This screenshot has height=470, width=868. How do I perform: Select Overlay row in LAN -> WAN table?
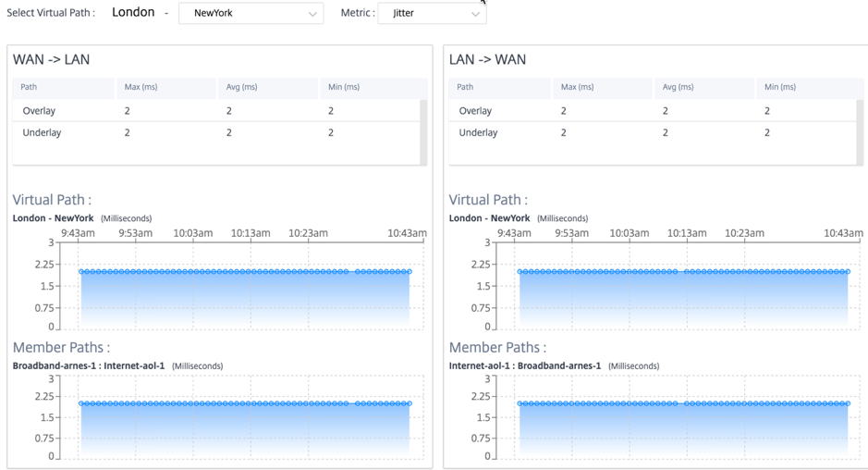[x=653, y=111]
